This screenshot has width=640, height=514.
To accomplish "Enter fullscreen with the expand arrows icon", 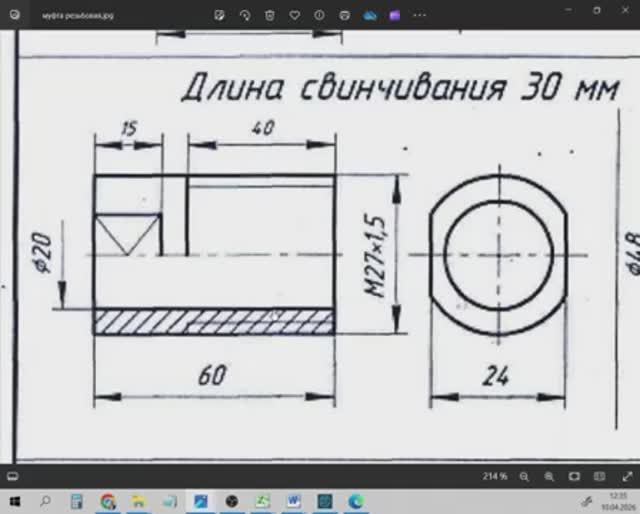I will (x=627, y=476).
